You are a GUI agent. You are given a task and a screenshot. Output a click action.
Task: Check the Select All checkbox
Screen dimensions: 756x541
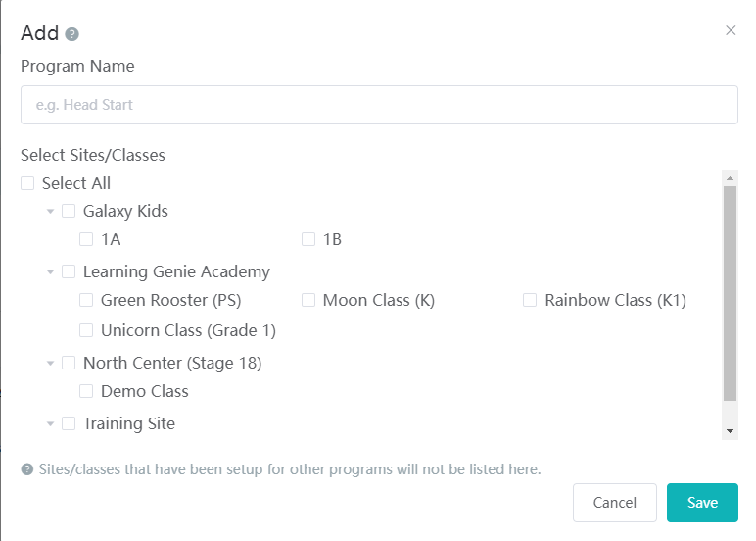click(27, 183)
